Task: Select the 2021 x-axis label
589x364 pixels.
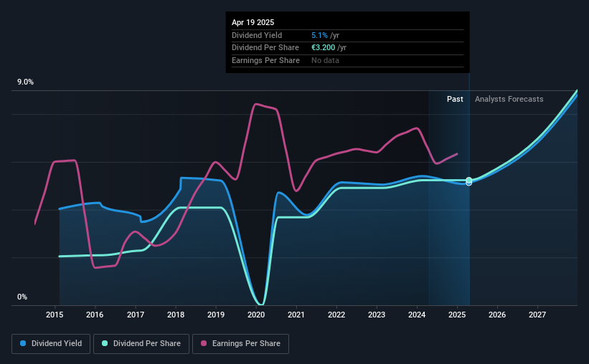Action: click(296, 315)
